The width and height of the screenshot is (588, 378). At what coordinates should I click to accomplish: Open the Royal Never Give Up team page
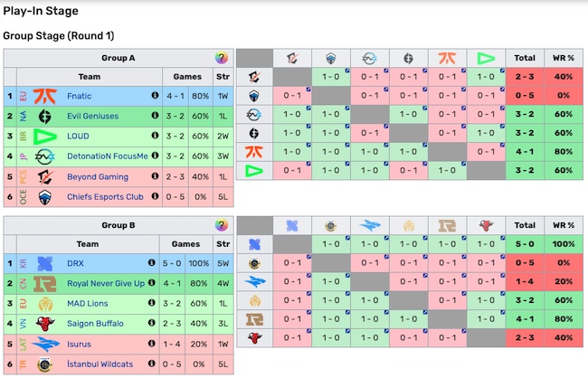coord(106,283)
